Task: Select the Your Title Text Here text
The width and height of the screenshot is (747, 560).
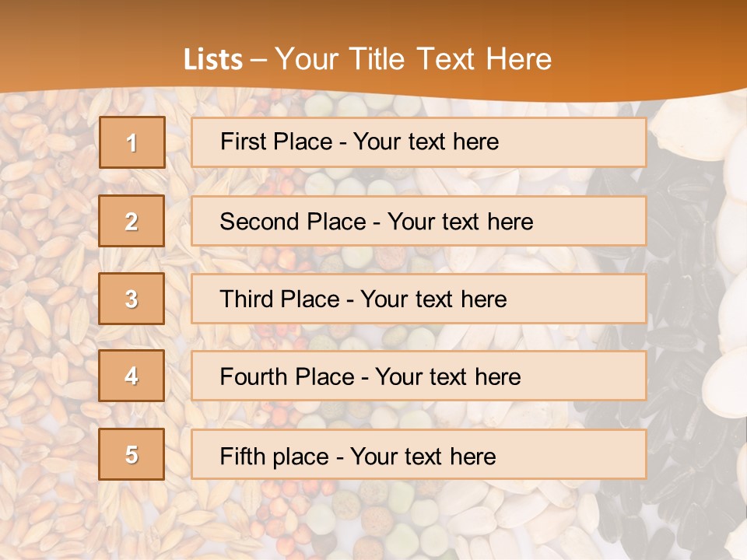Action: (413, 59)
